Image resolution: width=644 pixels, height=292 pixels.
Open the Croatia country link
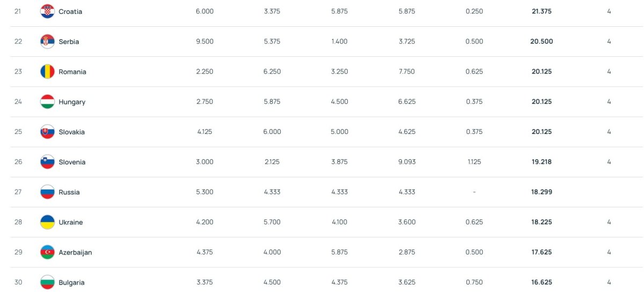[x=70, y=12]
